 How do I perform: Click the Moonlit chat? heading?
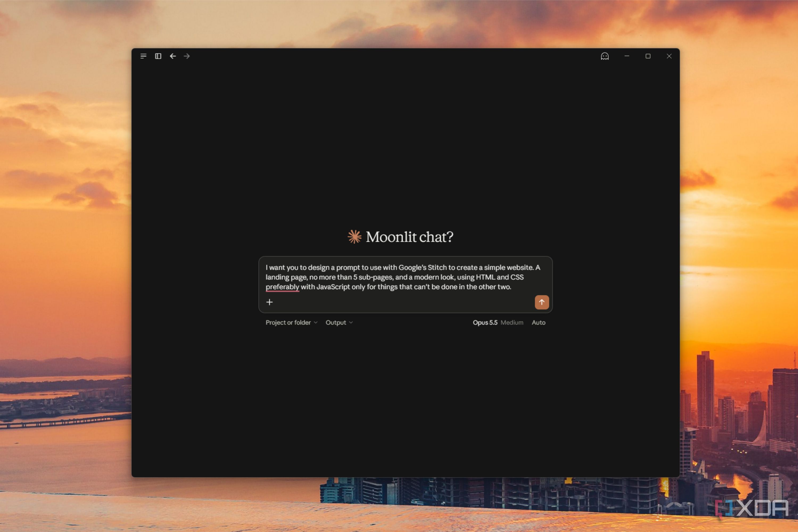click(409, 237)
